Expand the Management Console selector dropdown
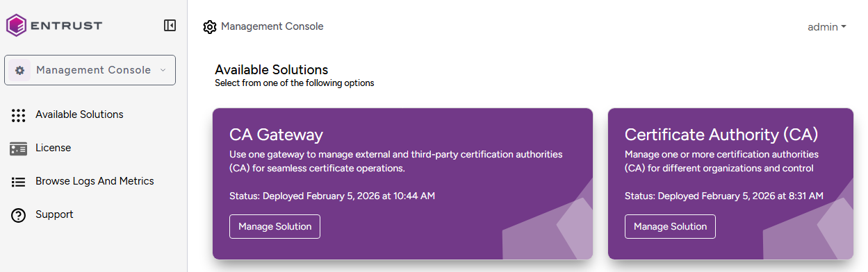 pos(90,70)
